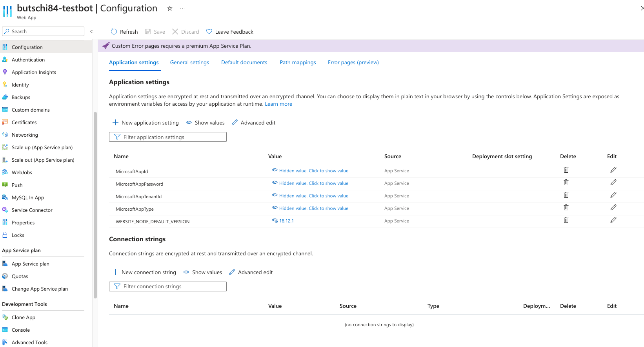This screenshot has width=644, height=347.
Task: Open Service Connector in the sidebar
Action: tap(32, 210)
